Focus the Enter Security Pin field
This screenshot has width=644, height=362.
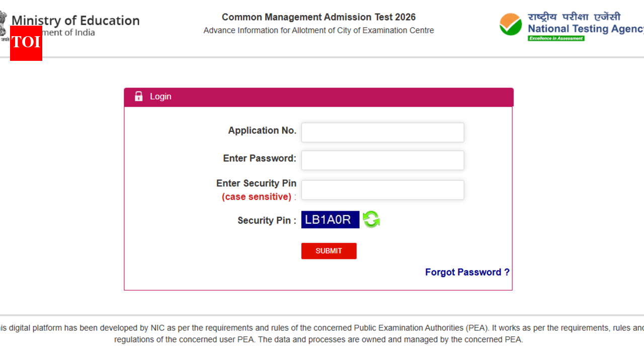pos(382,190)
